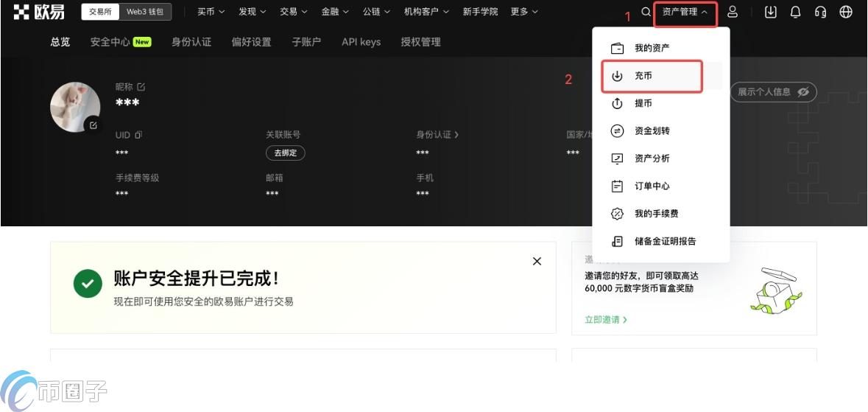Open the 身份认证 details link

[437, 134]
